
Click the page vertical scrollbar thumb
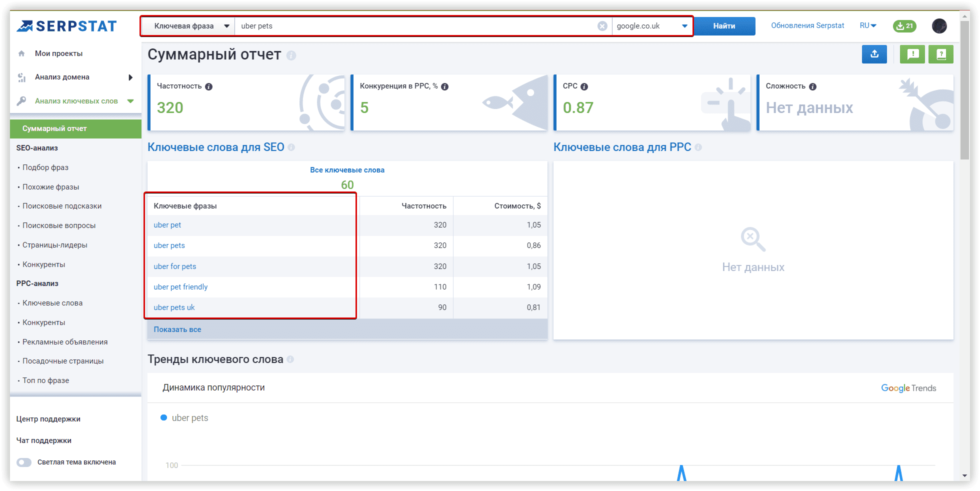(965, 90)
